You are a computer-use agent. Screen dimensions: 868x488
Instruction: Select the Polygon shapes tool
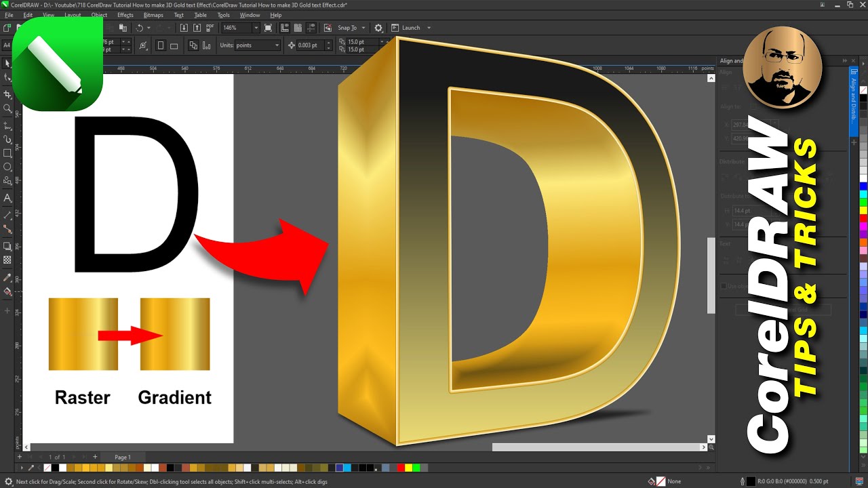(7, 181)
